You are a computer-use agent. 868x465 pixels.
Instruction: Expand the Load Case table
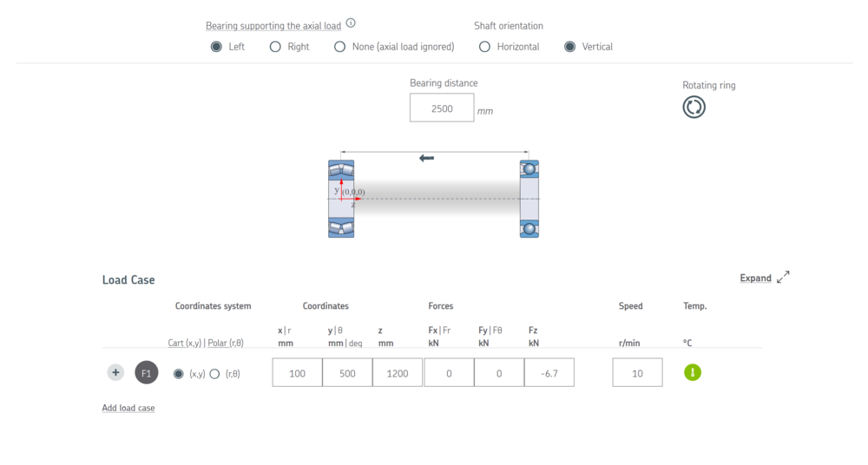(756, 278)
